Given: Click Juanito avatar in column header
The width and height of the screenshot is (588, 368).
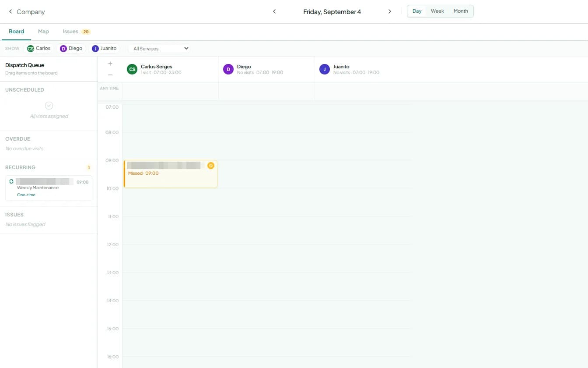Looking at the screenshot, I should 325,69.
